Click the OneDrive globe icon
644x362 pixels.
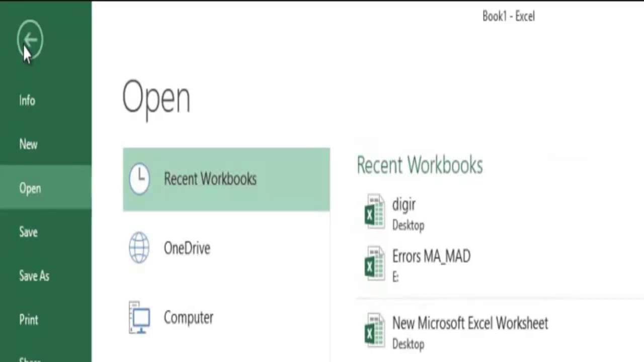(x=139, y=247)
